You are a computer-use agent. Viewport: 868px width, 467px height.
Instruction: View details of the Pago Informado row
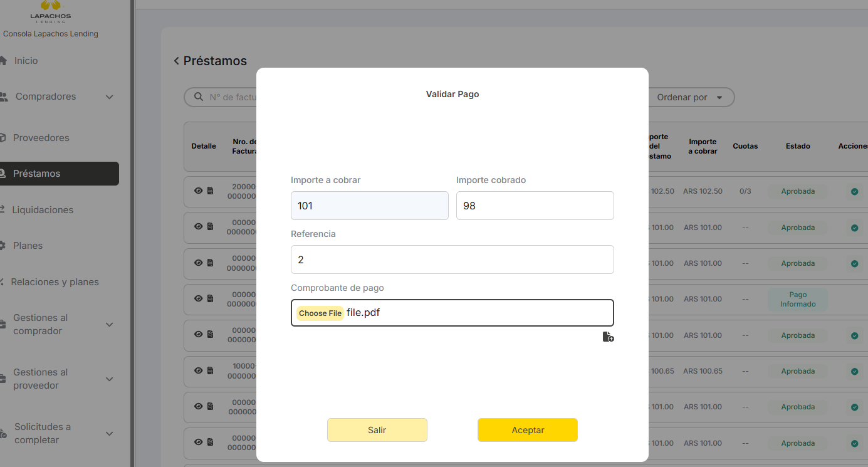199,299
